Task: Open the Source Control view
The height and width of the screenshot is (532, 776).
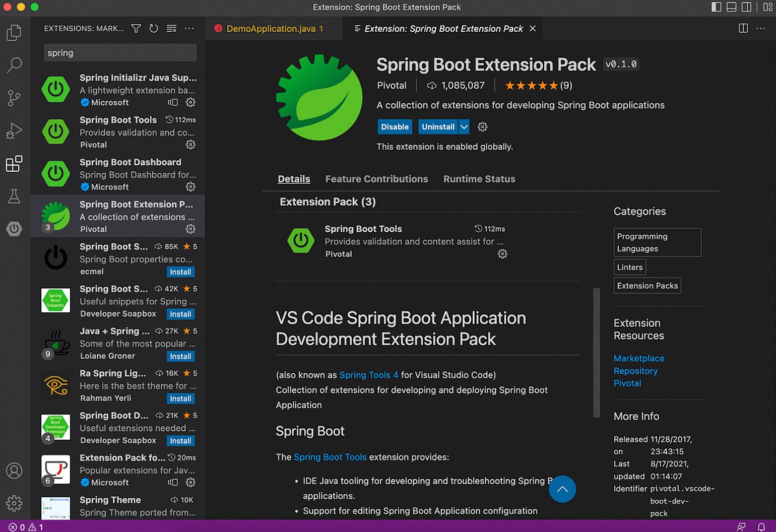Action: click(14, 98)
